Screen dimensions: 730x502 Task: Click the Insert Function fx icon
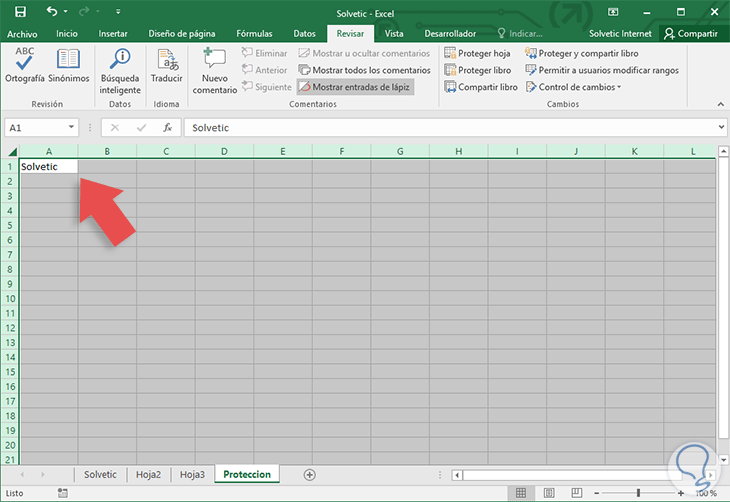168,128
